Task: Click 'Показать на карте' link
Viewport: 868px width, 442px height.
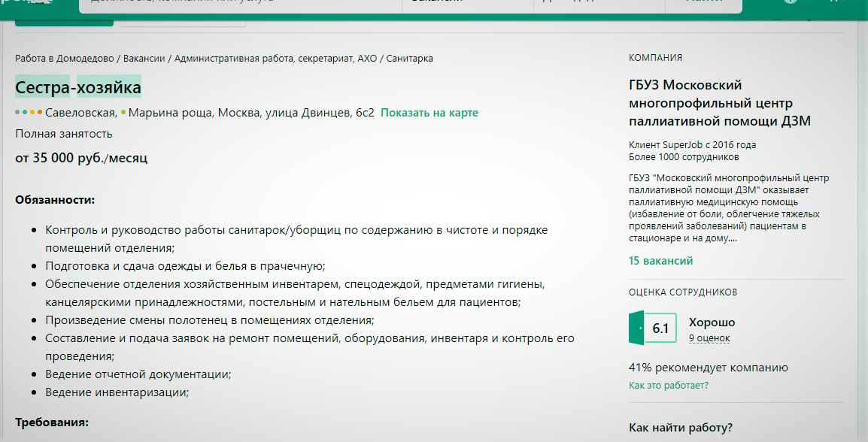Action: (x=429, y=113)
